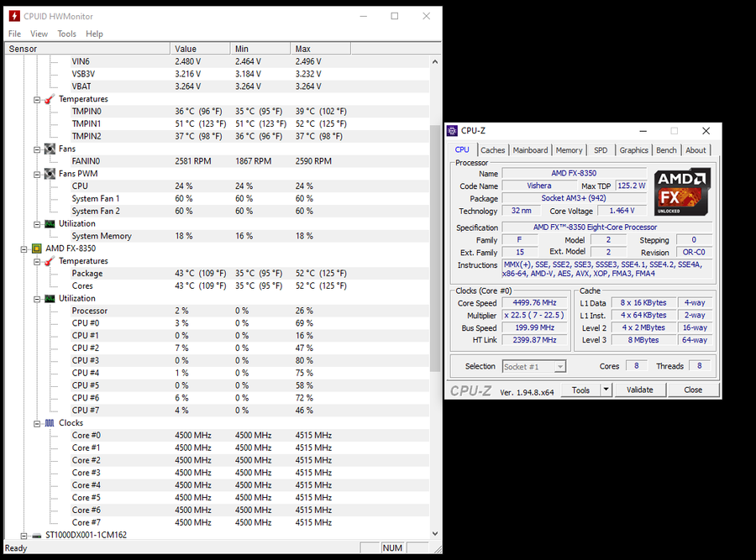
Task: Click the Validate button in CPU-Z
Action: coord(640,390)
